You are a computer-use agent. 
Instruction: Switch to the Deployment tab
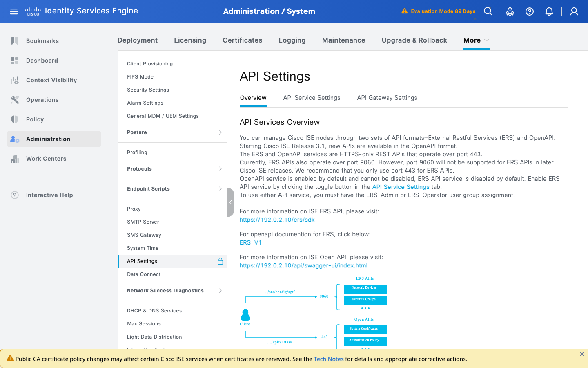(x=138, y=40)
